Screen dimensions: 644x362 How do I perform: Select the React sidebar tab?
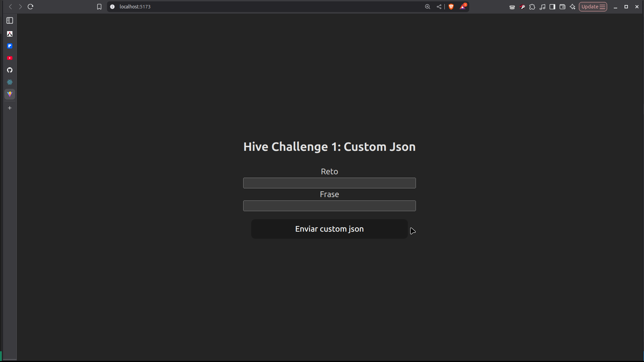click(x=10, y=82)
